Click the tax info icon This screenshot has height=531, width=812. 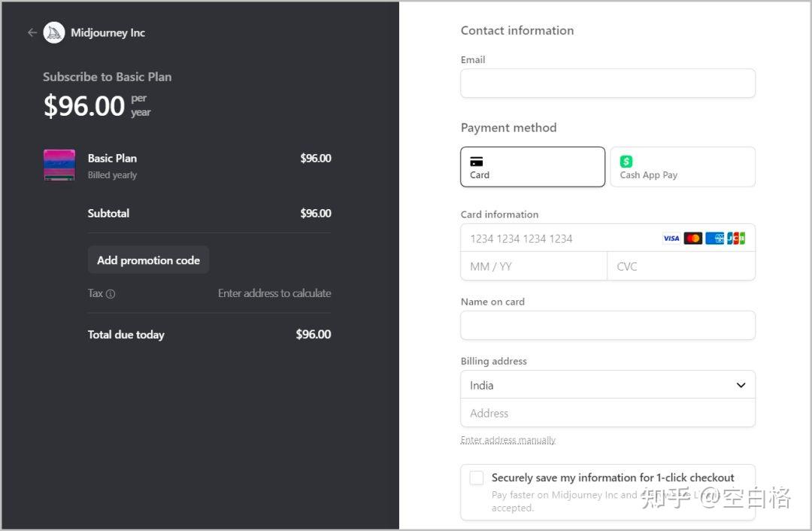111,294
